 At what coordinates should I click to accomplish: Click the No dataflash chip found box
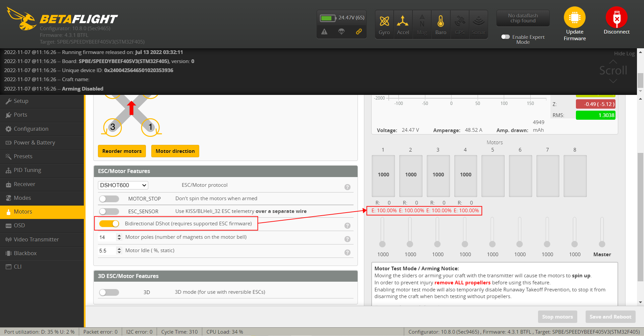(523, 18)
